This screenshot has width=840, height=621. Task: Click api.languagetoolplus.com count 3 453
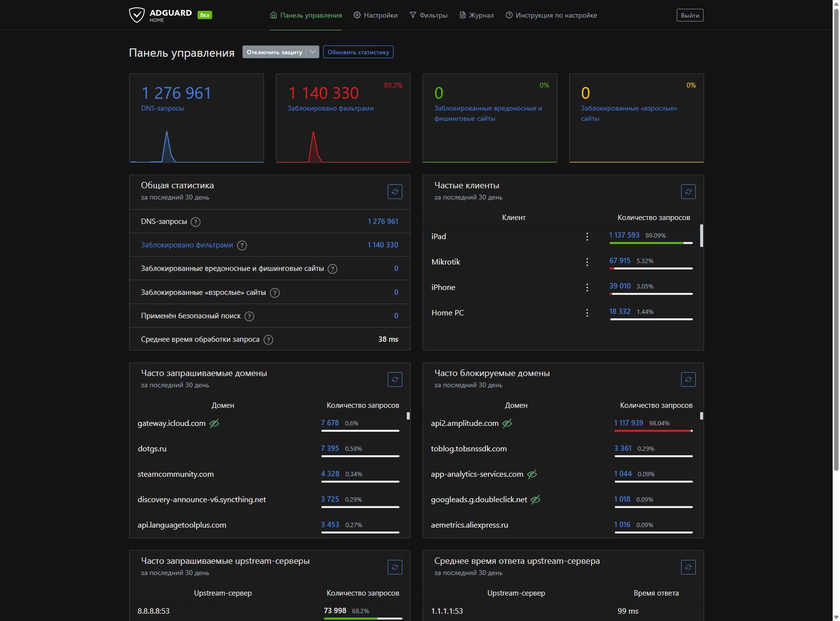click(x=330, y=525)
